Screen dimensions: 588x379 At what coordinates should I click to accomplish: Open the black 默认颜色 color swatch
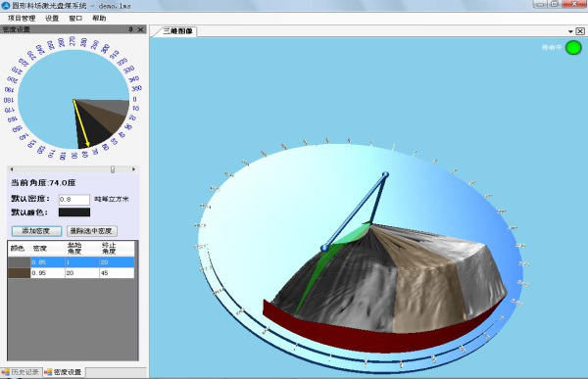[x=74, y=213]
